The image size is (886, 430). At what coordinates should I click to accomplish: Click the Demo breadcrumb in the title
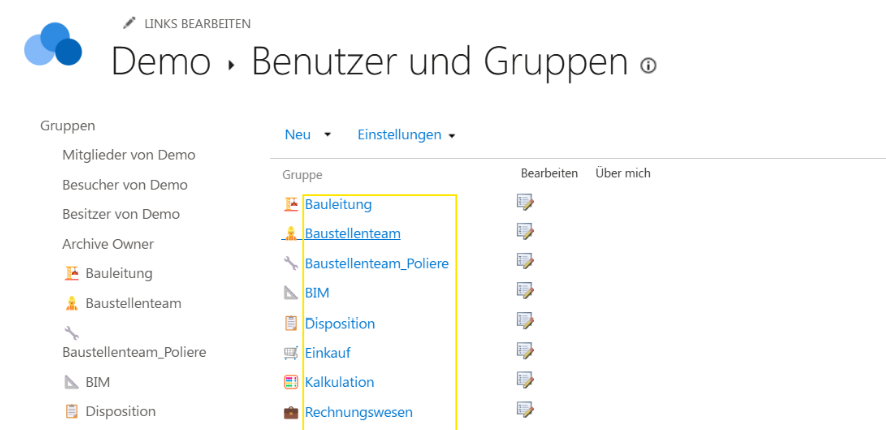tap(161, 62)
